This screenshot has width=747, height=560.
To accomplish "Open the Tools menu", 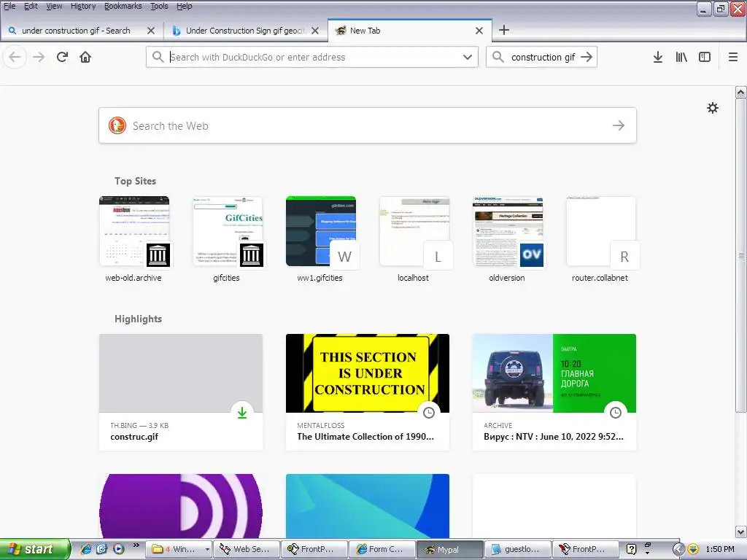I will click(159, 6).
